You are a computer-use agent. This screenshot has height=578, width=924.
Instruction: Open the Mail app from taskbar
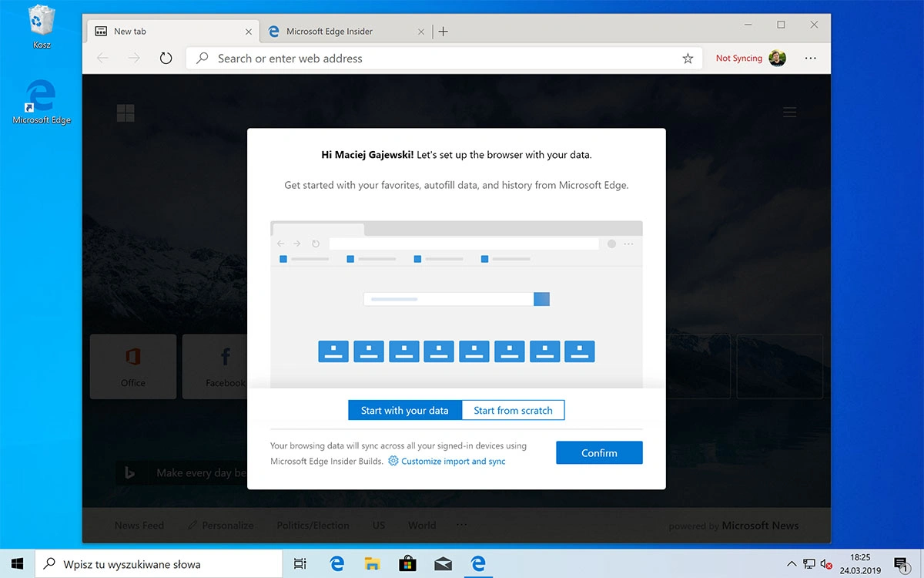[443, 563]
